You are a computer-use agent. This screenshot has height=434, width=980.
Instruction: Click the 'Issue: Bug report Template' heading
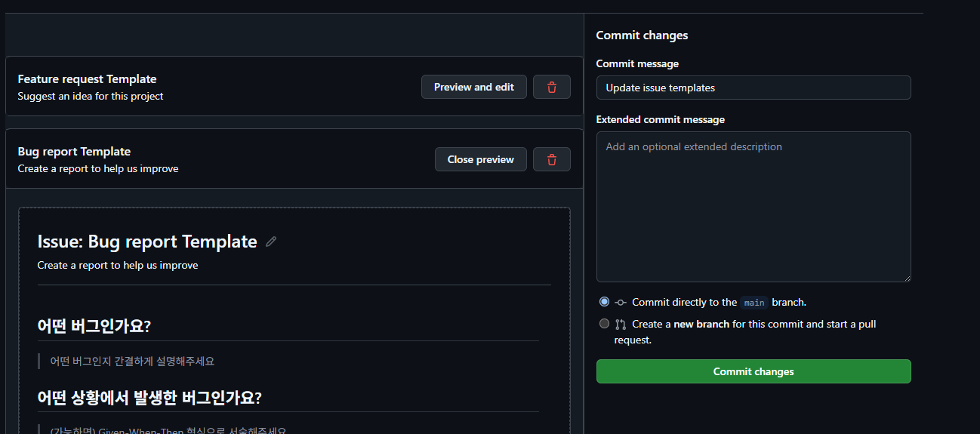(x=147, y=242)
